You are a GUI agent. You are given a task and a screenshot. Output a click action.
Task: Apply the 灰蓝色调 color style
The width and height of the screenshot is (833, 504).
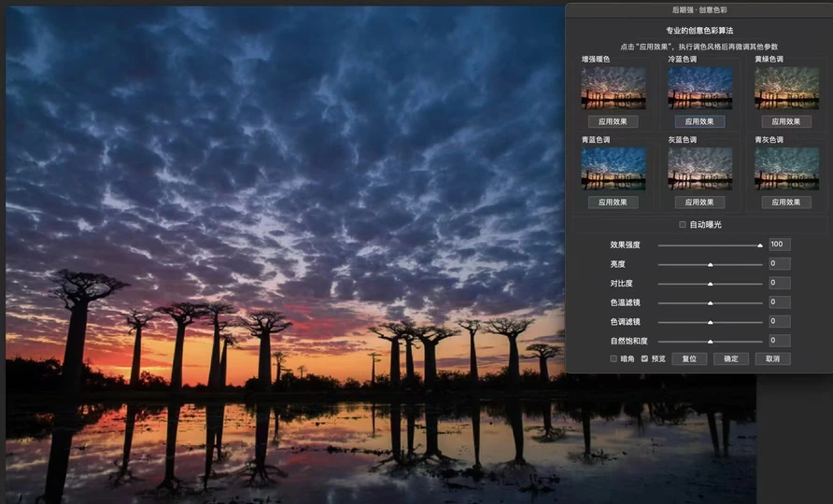[x=699, y=202]
